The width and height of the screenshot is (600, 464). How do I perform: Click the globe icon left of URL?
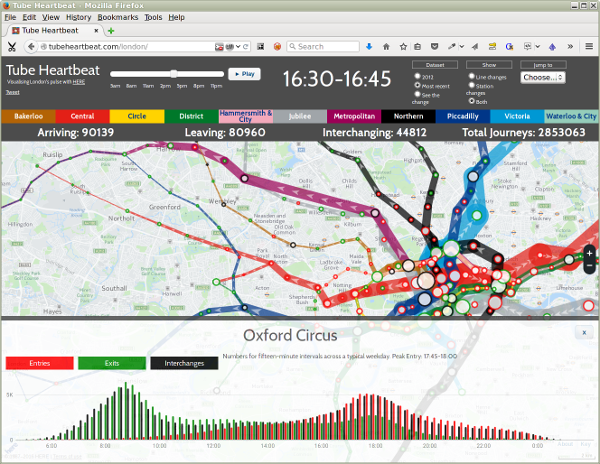44,47
